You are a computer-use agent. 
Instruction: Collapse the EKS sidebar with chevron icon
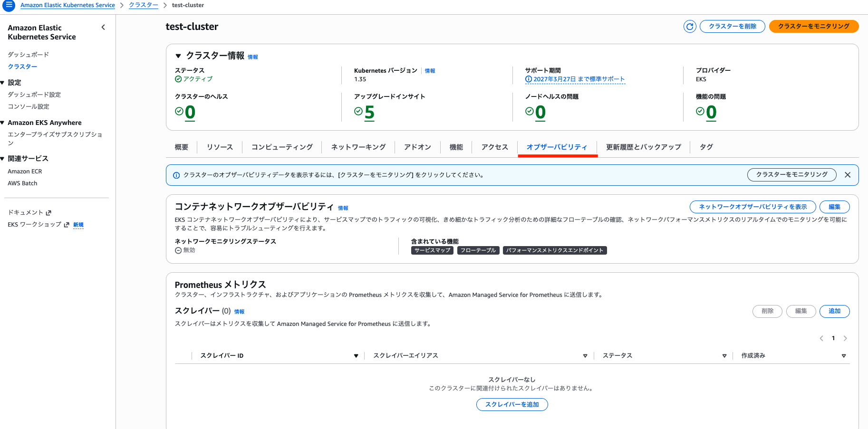click(x=103, y=28)
